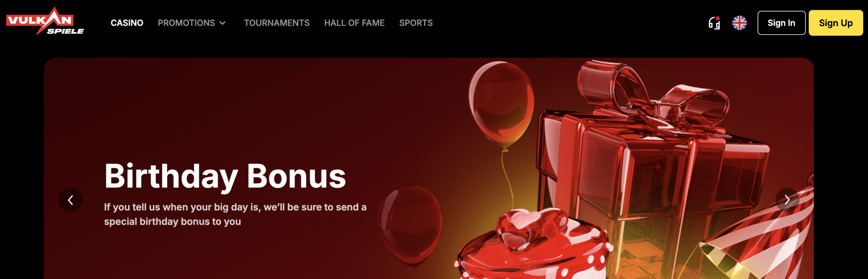Open the Tournaments page
Screen dimensions: 868x279
tap(277, 23)
